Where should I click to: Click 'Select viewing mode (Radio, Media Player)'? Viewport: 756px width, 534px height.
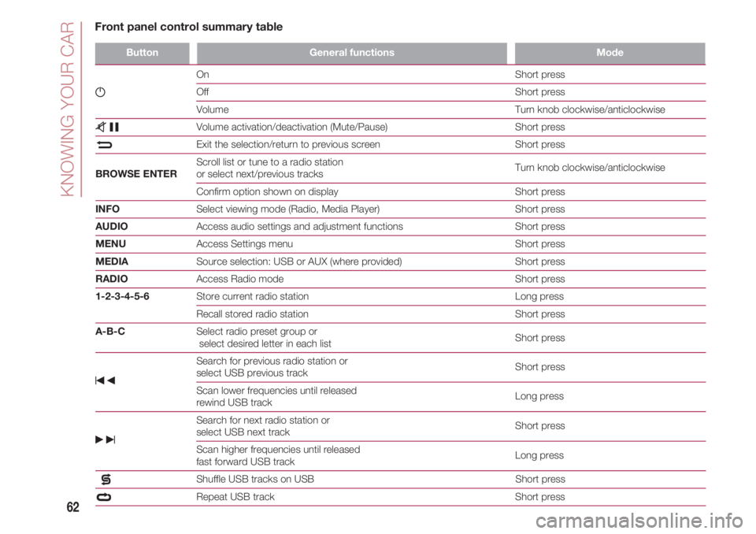[x=288, y=210]
